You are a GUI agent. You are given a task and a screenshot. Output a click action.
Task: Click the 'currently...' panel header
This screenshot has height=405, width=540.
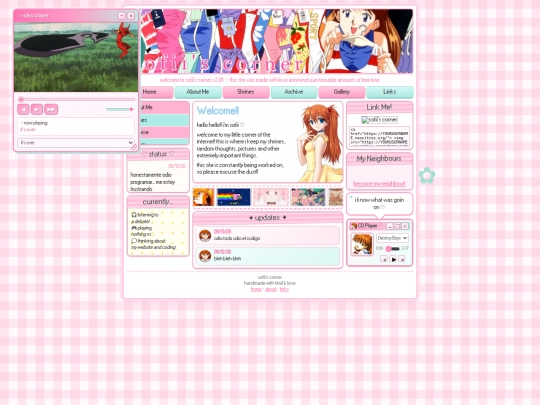click(158, 202)
